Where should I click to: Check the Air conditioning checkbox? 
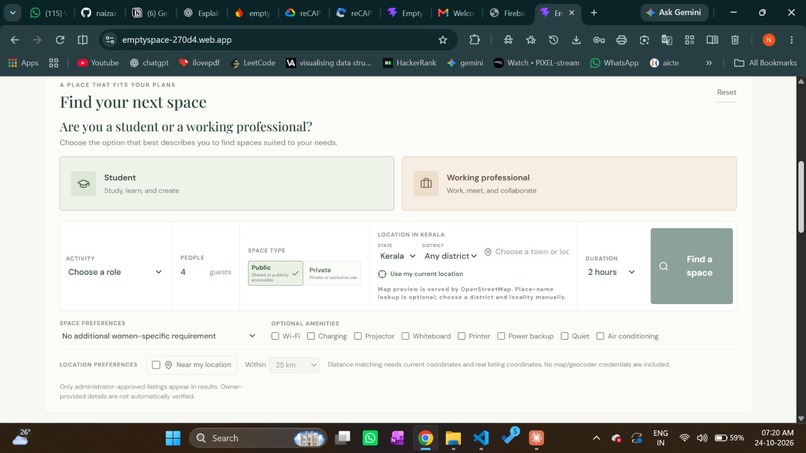600,336
